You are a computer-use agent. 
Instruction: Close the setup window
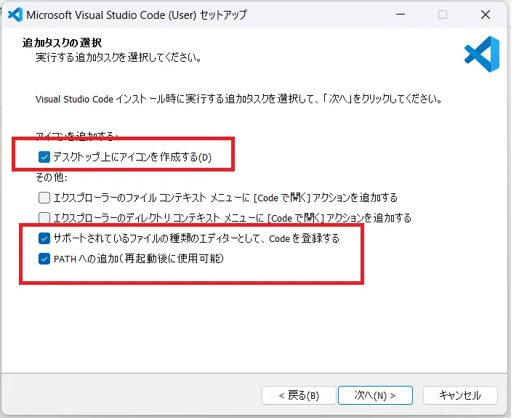coord(486,15)
